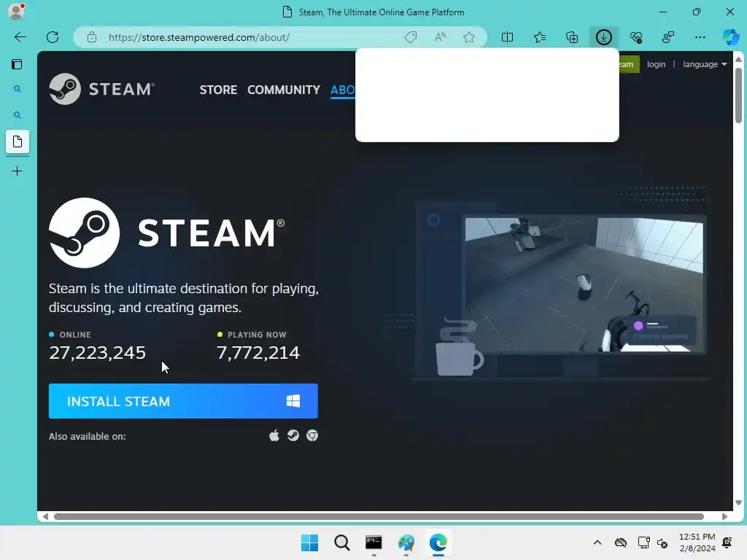The width and height of the screenshot is (747, 560).
Task: Expand the language dropdown
Action: [705, 64]
